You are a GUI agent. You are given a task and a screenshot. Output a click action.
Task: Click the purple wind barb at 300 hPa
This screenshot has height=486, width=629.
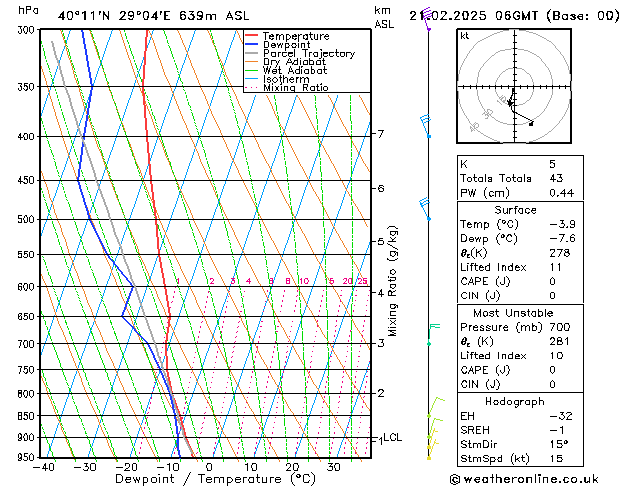pyautogui.click(x=426, y=18)
